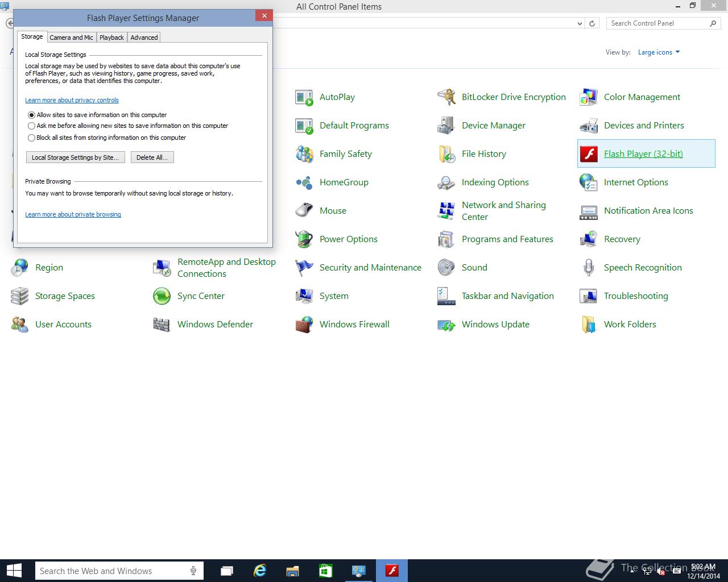Open Color Management icon
The width and height of the screenshot is (728, 582).
589,97
